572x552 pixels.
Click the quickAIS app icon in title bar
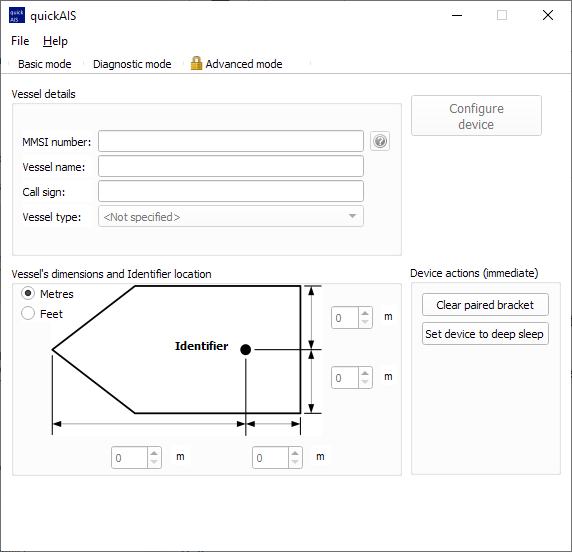click(x=17, y=15)
